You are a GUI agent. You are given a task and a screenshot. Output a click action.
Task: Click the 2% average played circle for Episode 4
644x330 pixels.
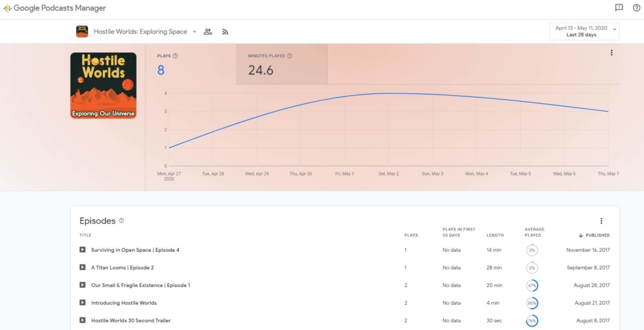pyautogui.click(x=532, y=250)
